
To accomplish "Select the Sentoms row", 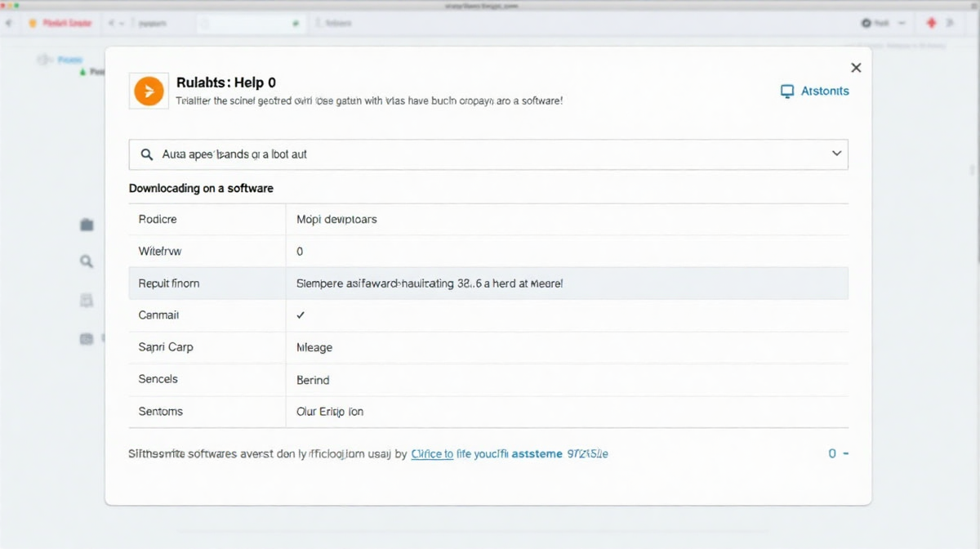I will tap(488, 411).
